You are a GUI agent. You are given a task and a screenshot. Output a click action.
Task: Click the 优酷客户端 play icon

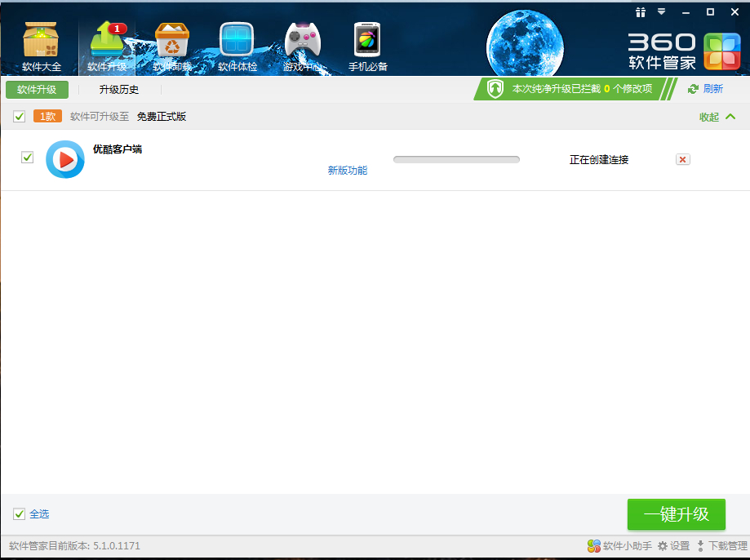[x=65, y=159]
